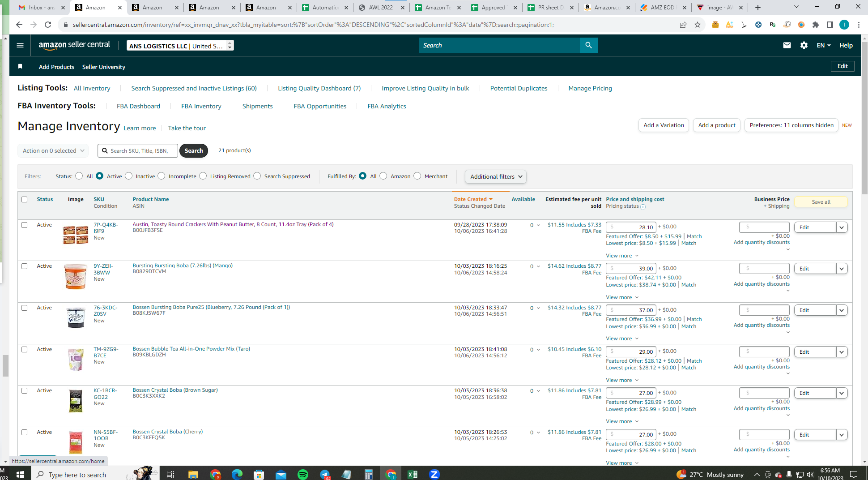Open File Explorer from the taskbar
The width and height of the screenshot is (868, 480).
click(193, 474)
